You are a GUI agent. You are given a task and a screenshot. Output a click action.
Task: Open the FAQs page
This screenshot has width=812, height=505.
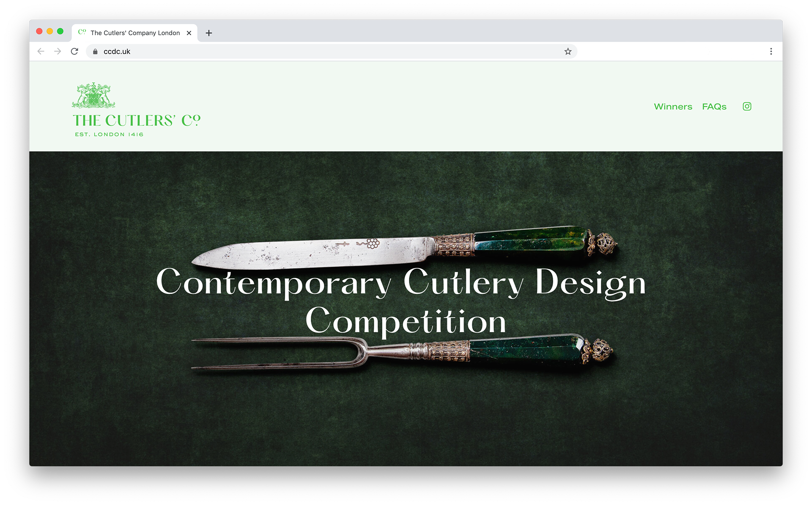point(714,107)
